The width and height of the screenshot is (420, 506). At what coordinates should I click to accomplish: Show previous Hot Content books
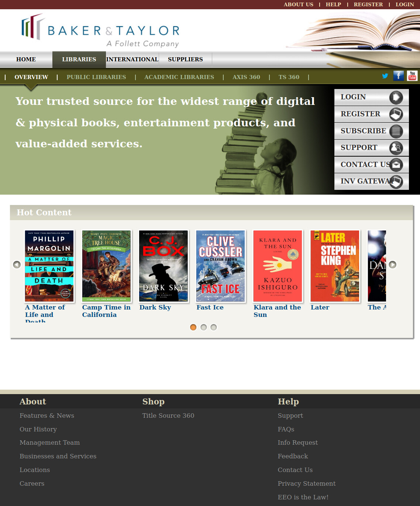click(x=17, y=265)
